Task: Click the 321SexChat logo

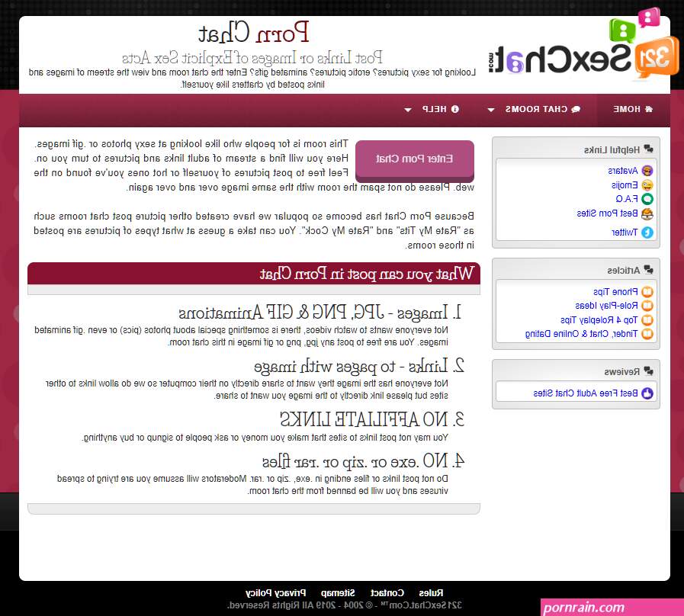Action: click(583, 45)
